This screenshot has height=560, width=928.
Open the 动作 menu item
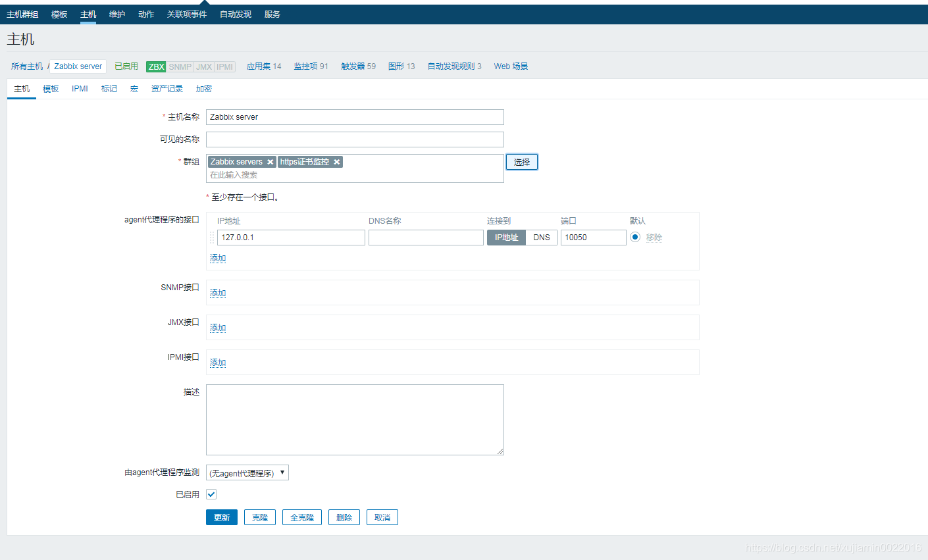coord(146,14)
